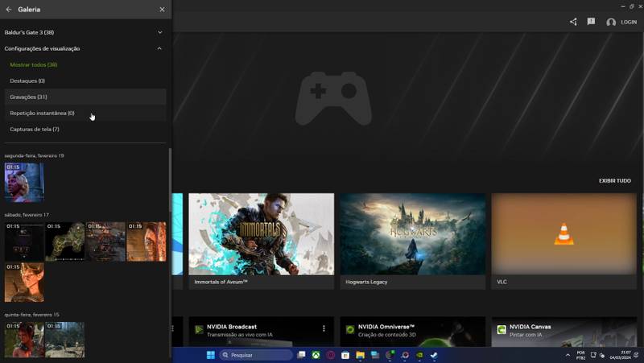The image size is (644, 363).
Task: Choose Repetição instantânea (0) filter
Action: click(x=85, y=113)
